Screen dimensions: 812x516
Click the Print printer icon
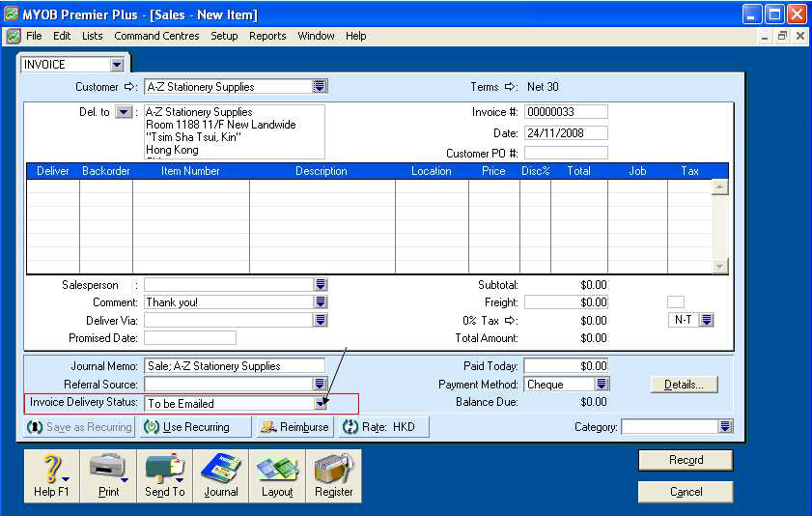tap(108, 475)
